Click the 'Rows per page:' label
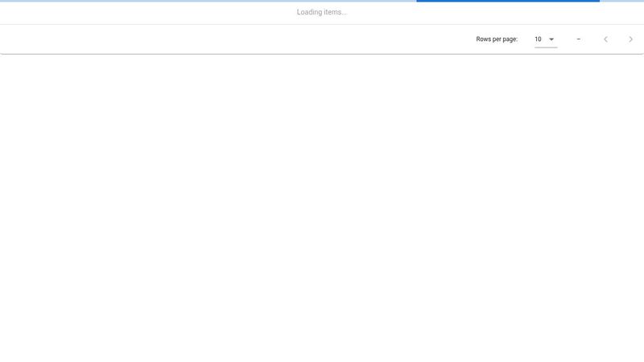The width and height of the screenshot is (644, 362). (497, 39)
